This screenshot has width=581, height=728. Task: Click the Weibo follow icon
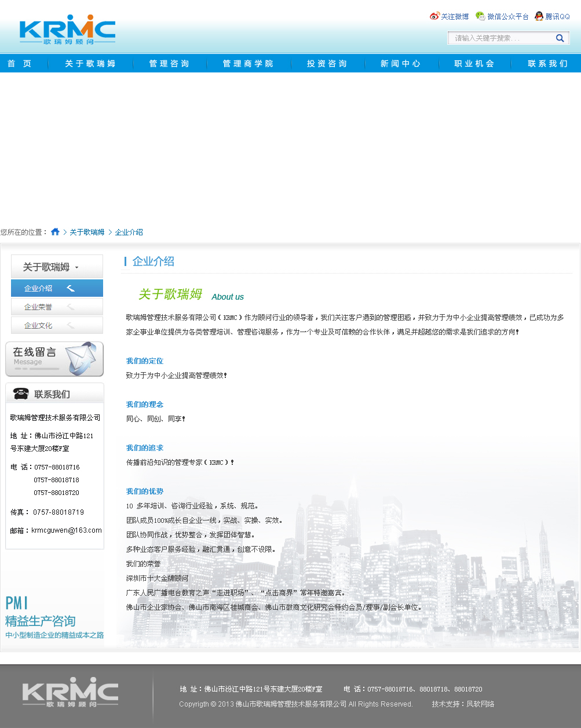[x=434, y=16]
